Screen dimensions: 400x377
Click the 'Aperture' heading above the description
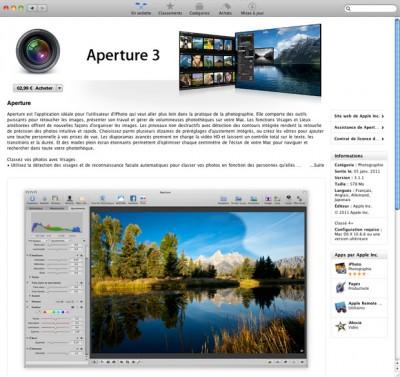(x=19, y=103)
